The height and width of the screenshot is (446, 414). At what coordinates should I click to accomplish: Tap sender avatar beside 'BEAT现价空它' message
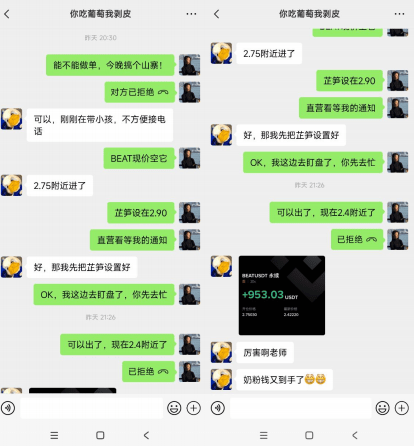[x=190, y=158]
